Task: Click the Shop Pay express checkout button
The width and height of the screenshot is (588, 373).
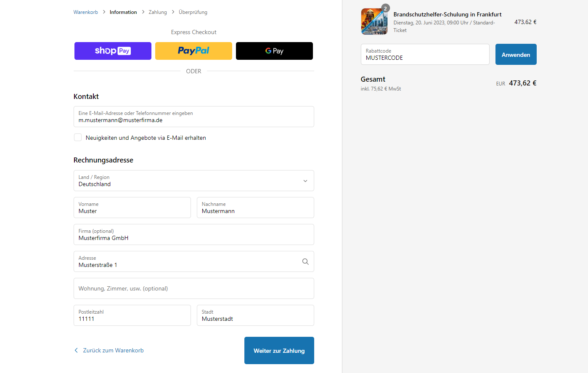Action: [x=113, y=51]
